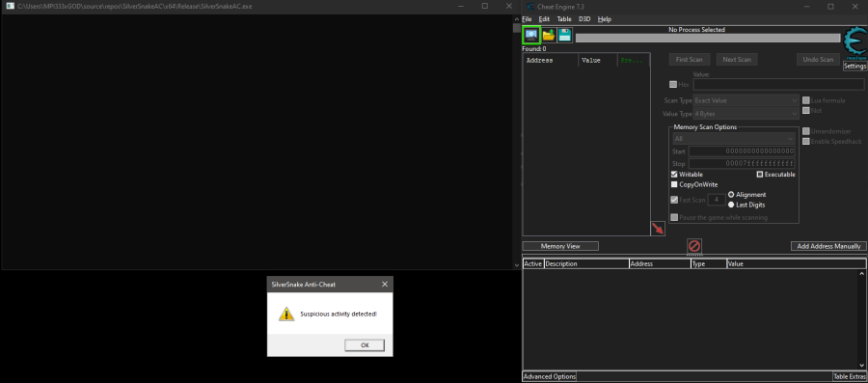Screen dimensions: 868x383
Task: Click the scan progress bar
Action: (x=708, y=39)
